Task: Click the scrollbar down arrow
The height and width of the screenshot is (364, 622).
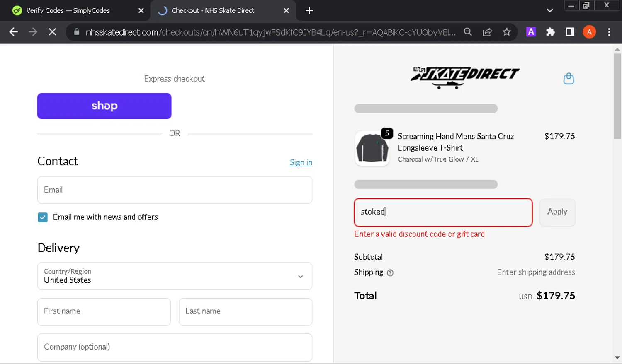Action: [617, 357]
